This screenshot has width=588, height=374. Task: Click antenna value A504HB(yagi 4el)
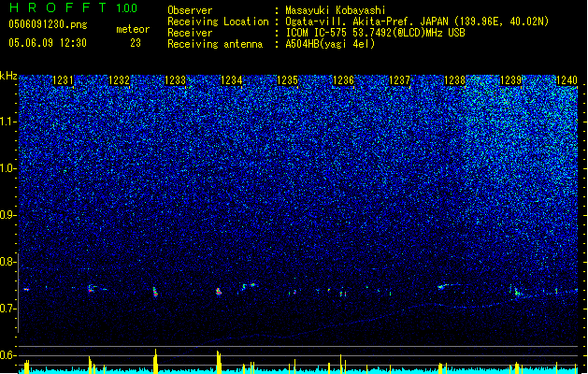[x=330, y=44]
